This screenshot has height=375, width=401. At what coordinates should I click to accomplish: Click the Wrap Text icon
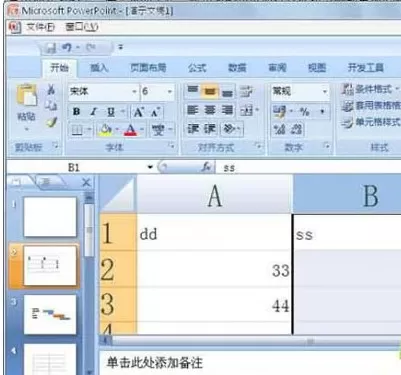coord(246,91)
